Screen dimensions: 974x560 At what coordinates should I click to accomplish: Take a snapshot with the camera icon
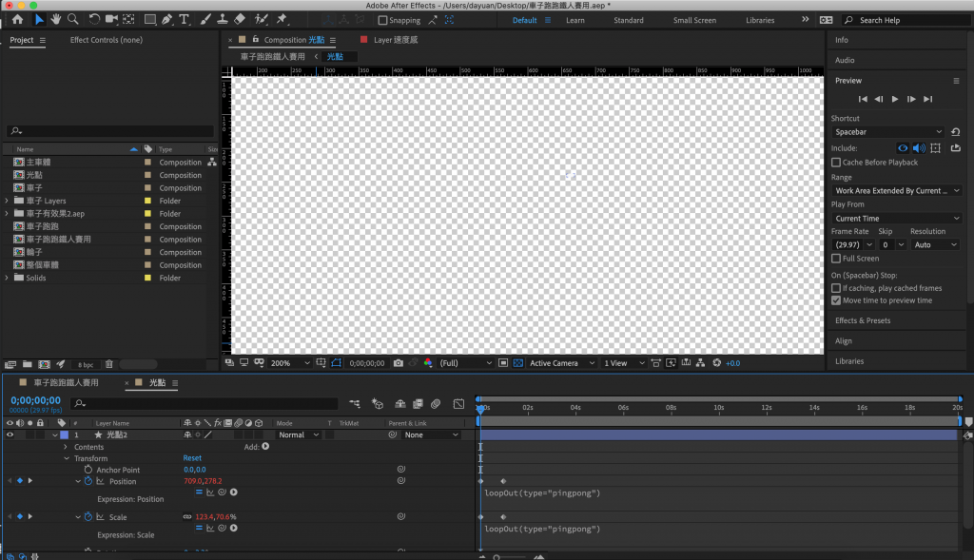399,363
